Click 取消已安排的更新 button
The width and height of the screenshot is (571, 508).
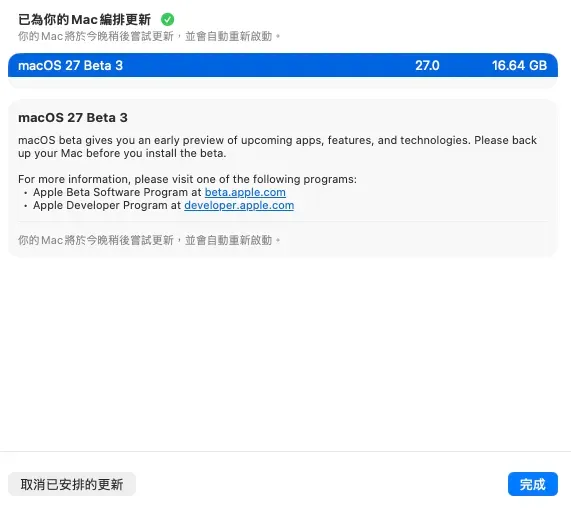click(72, 484)
